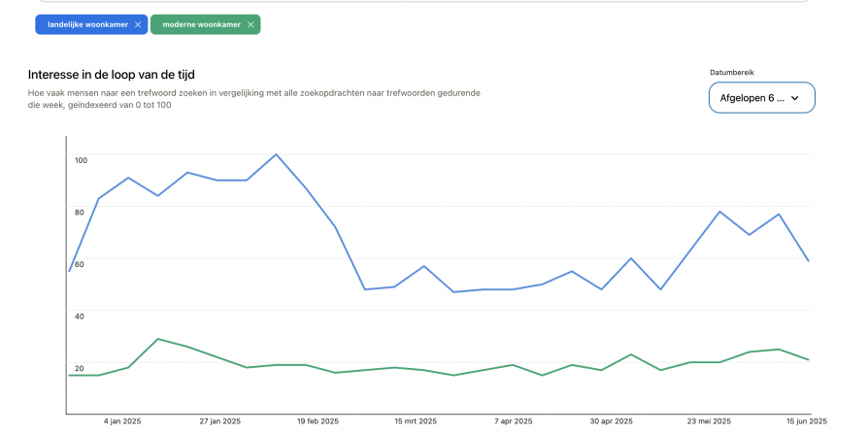Click the Datumbereik label
868x434 pixels.
click(731, 72)
